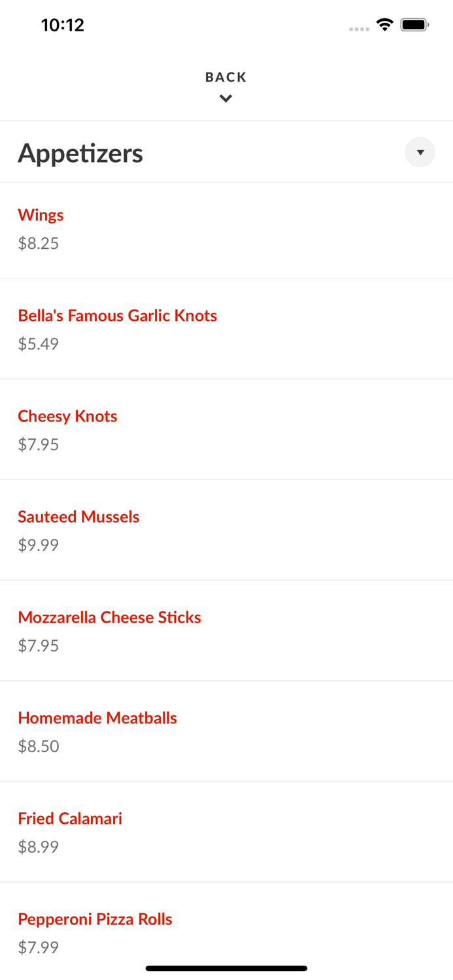Viewport: 453px width, 980px height.
Task: Tap the battery indicator
Action: tap(414, 24)
